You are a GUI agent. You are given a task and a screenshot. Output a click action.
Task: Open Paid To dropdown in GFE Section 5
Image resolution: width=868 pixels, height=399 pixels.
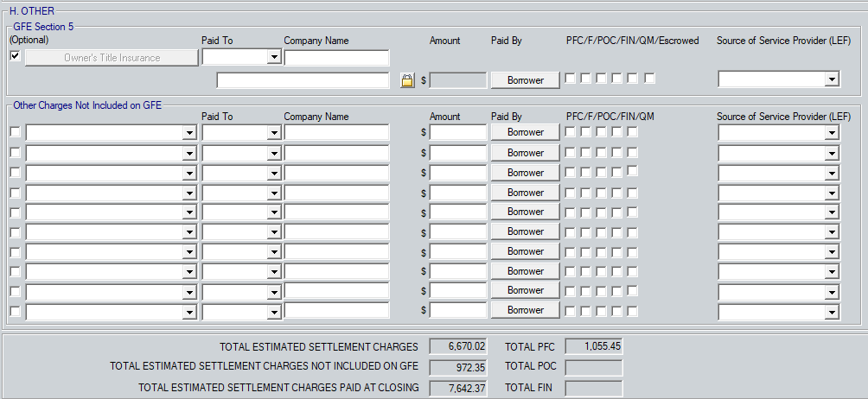click(274, 58)
